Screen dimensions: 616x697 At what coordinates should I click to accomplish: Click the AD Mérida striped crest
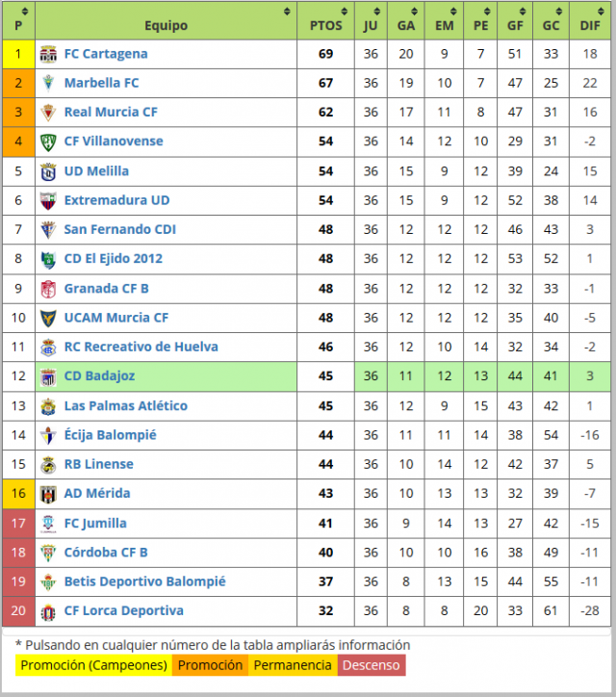[48, 494]
